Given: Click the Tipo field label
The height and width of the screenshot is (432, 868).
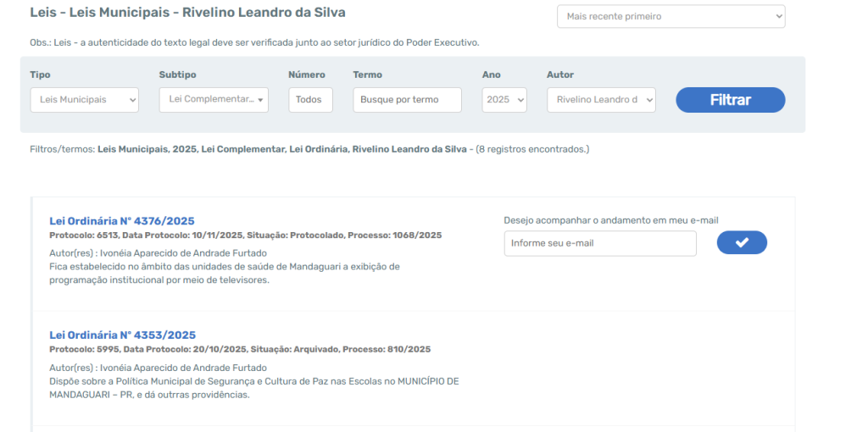Looking at the screenshot, I should click(40, 75).
